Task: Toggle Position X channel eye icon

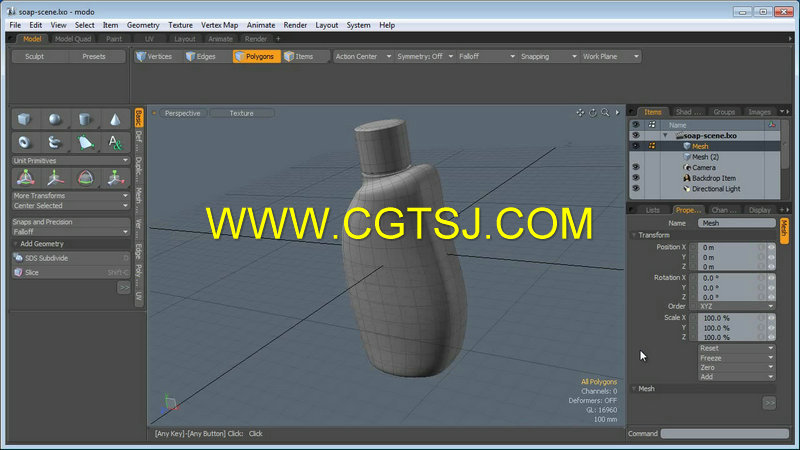Action: coord(771,247)
